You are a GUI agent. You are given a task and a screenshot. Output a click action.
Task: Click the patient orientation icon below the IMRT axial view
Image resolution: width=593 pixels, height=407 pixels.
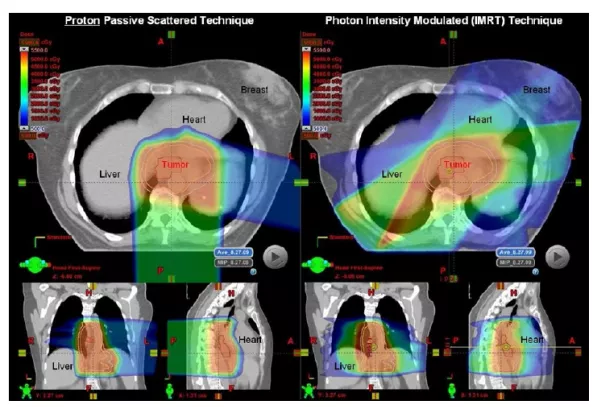(x=317, y=264)
